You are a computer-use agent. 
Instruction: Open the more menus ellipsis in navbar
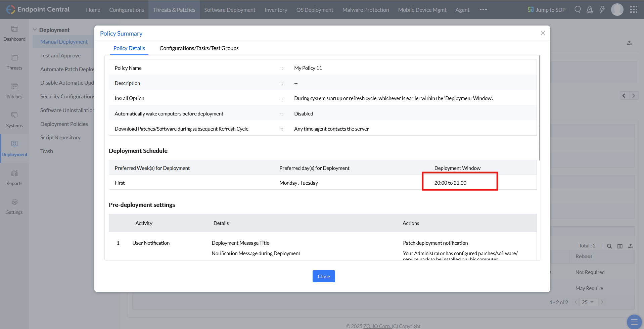click(x=483, y=9)
